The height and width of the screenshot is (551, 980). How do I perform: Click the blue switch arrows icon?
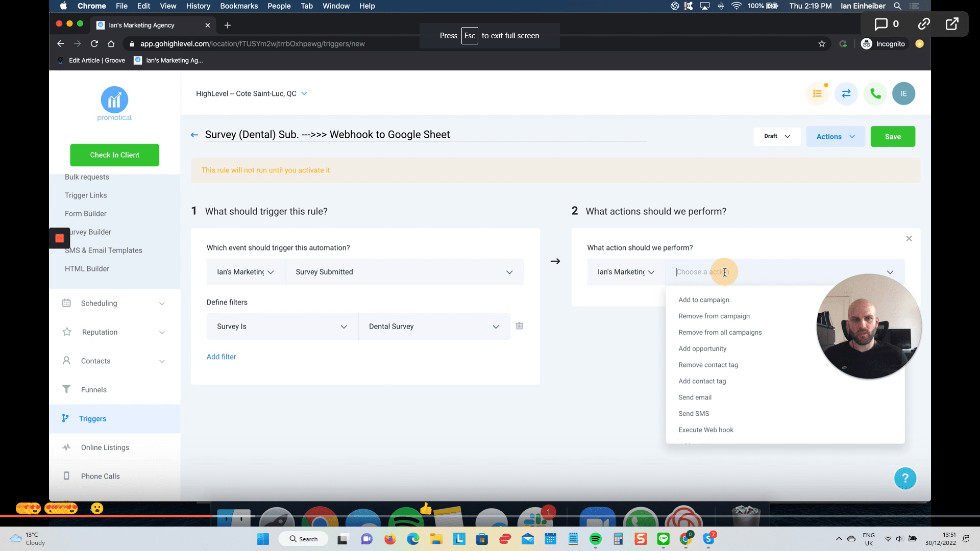[x=846, y=94]
